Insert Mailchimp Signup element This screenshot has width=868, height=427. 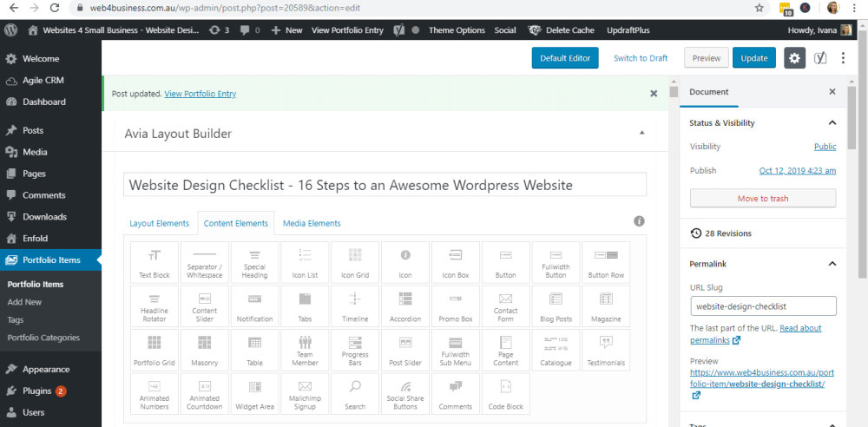pos(305,394)
